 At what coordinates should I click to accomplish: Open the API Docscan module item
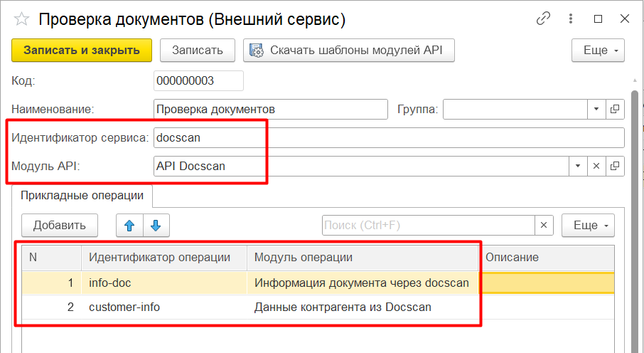tap(615, 166)
